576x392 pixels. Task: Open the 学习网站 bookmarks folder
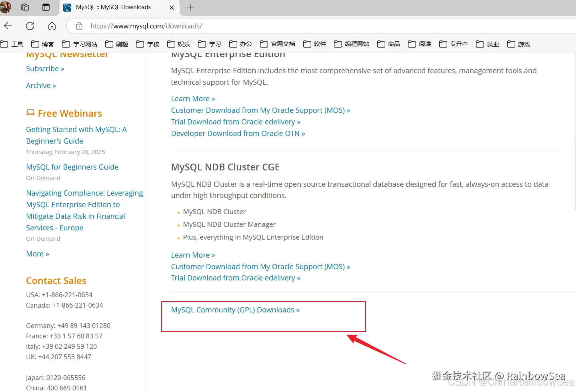[80, 44]
